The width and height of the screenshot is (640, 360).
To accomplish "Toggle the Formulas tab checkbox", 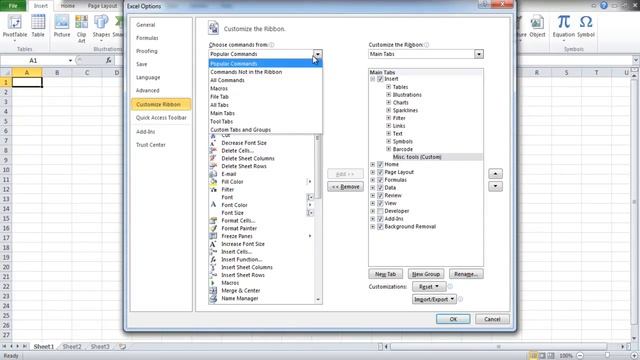I will [380, 180].
